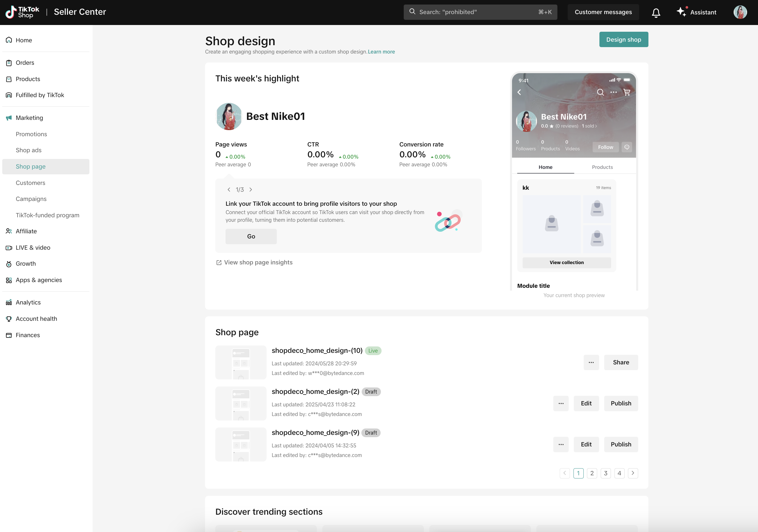
Task: Click the chat icon beside Follow
Action: pos(627,147)
